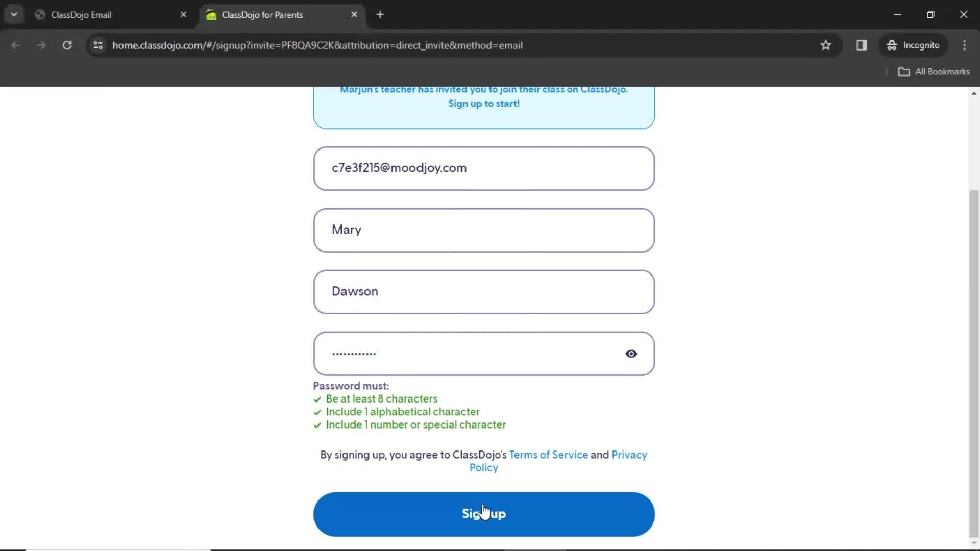Click the password visibility toggle eye icon
Viewport: 980px width, 551px height.
coord(631,353)
